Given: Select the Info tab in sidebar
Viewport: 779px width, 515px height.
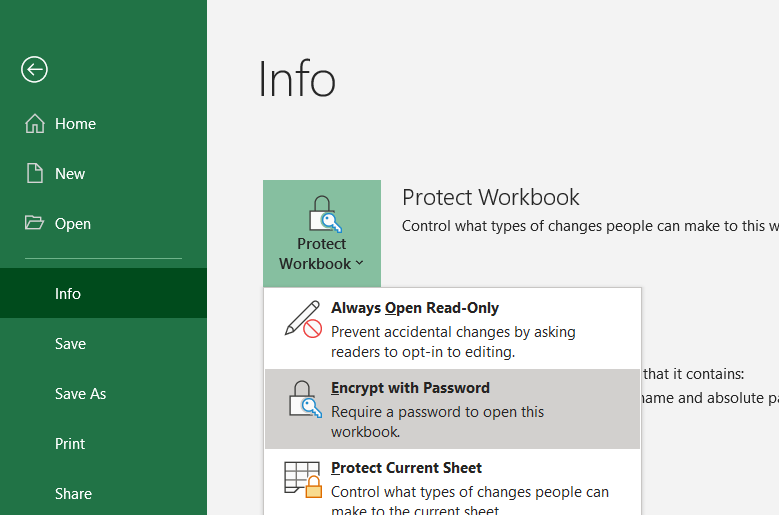Looking at the screenshot, I should 103,293.
